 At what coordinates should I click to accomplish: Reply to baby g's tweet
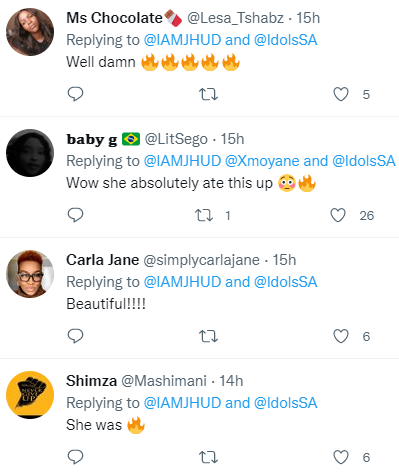(75, 215)
